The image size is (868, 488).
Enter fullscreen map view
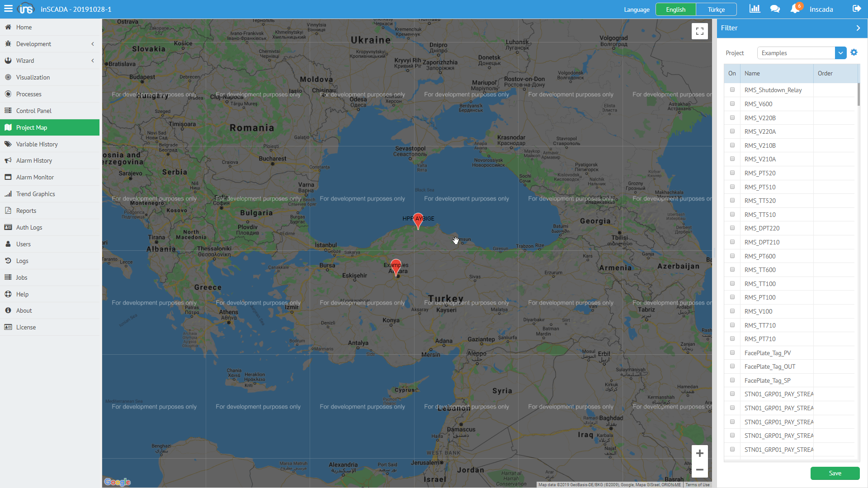[700, 31]
